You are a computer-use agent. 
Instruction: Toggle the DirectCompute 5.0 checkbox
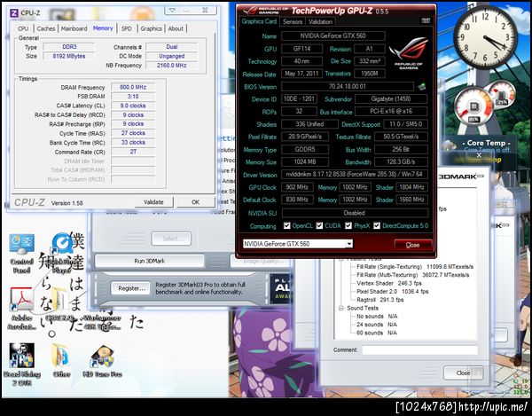(377, 225)
